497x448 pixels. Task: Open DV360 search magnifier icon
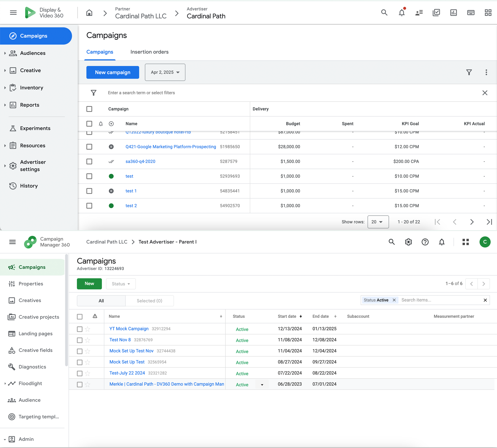(384, 13)
